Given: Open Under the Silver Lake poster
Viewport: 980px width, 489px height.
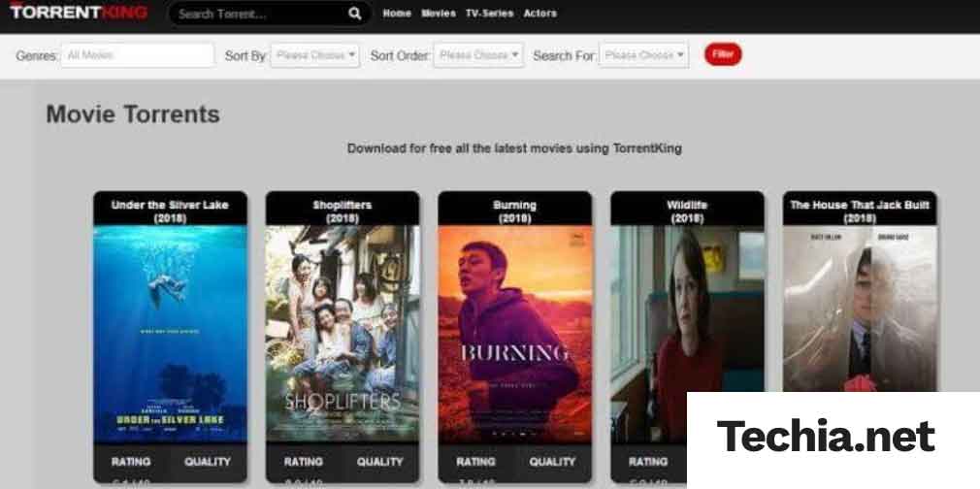Looking at the screenshot, I should [x=170, y=335].
